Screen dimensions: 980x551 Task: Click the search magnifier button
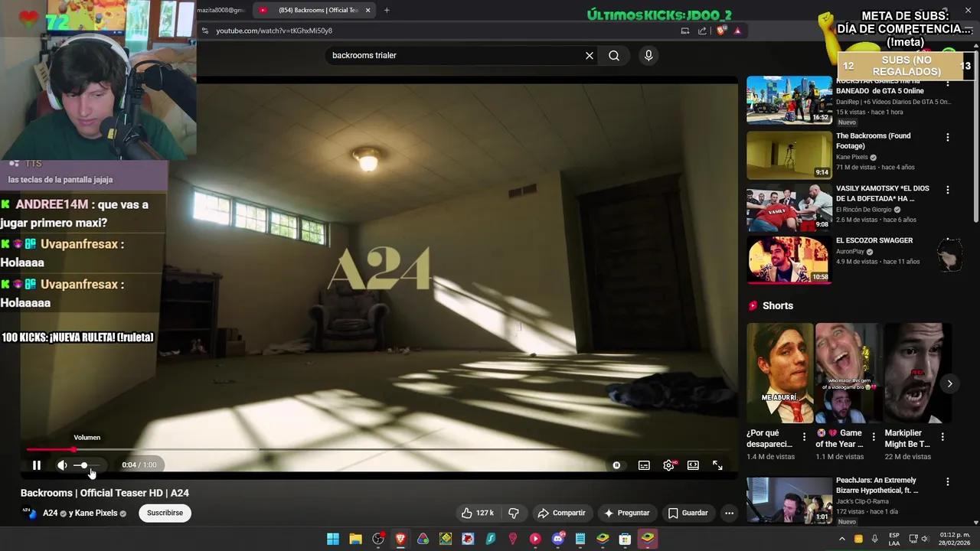click(614, 55)
